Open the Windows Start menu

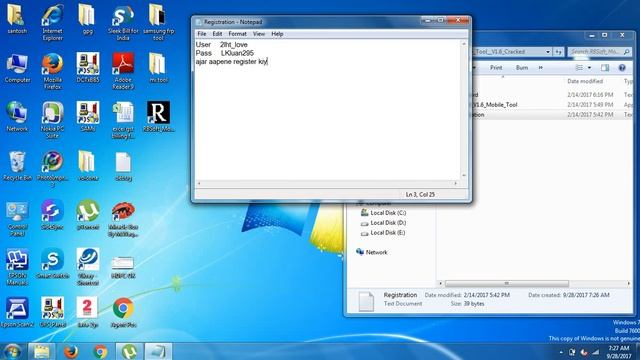pyautogui.click(x=12, y=351)
